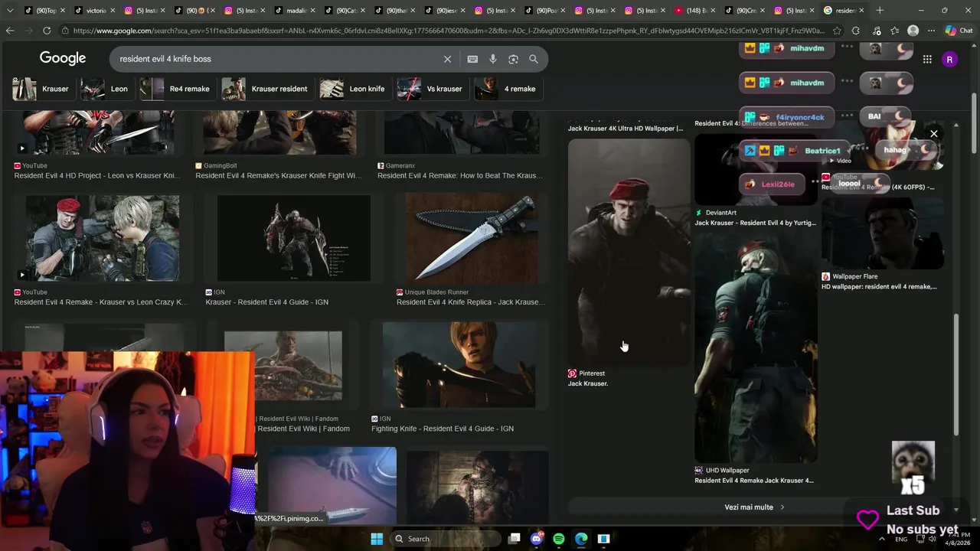Submit search with magnifier icon

[x=534, y=59]
